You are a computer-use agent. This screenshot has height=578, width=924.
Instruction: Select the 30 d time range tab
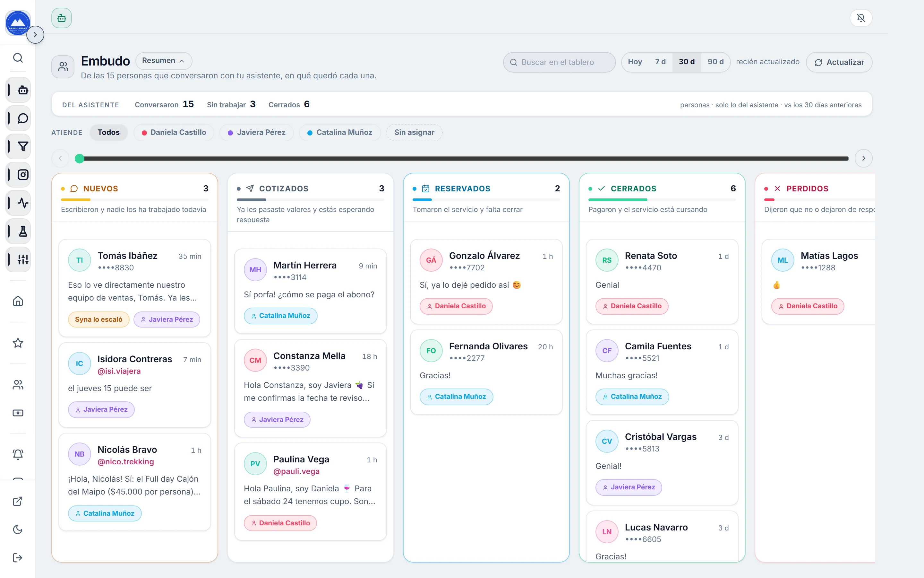[x=687, y=62]
